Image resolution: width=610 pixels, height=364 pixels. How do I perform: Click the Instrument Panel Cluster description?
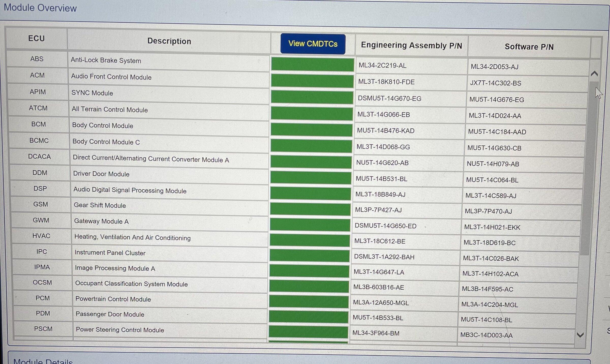click(110, 253)
